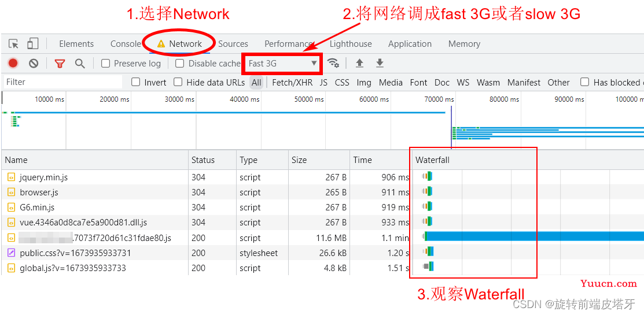The width and height of the screenshot is (644, 315).
Task: Filter requests by Other type
Action: 558,83
